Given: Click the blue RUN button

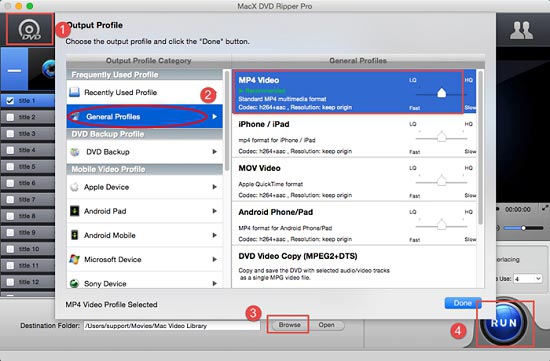Looking at the screenshot, I should [504, 323].
